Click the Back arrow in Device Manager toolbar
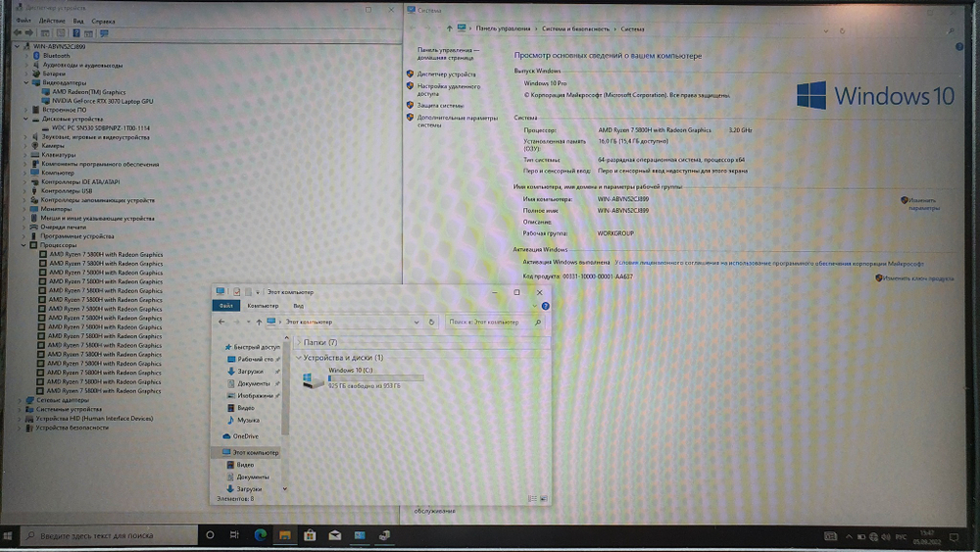 point(18,33)
